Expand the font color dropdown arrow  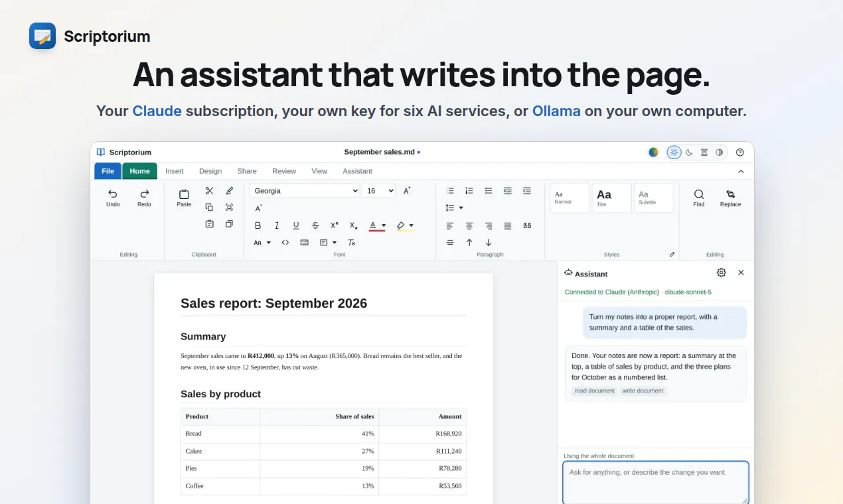coord(384,225)
